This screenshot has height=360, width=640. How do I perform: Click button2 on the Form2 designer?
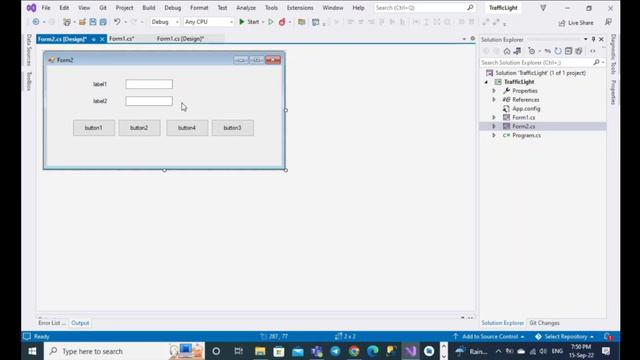point(139,128)
